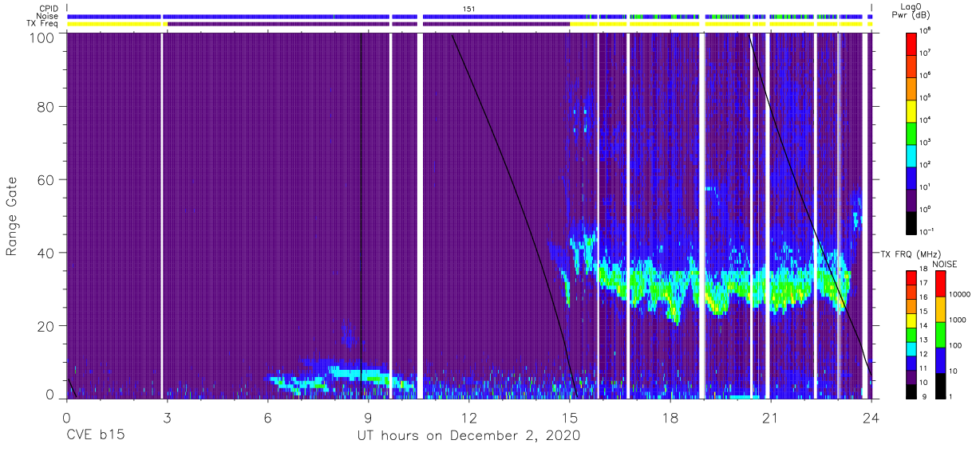This screenshot has height=452, width=980.
Task: Click the 12 tick on UT hours axis
Action: 469,417
